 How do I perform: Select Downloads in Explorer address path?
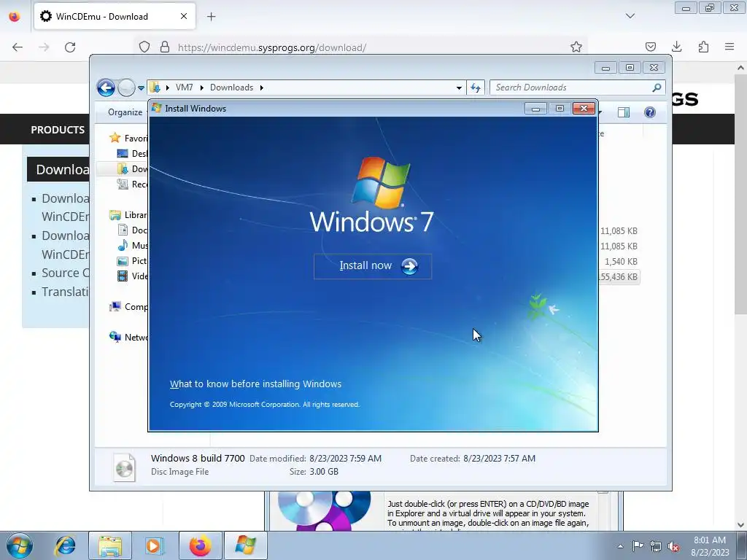point(231,87)
